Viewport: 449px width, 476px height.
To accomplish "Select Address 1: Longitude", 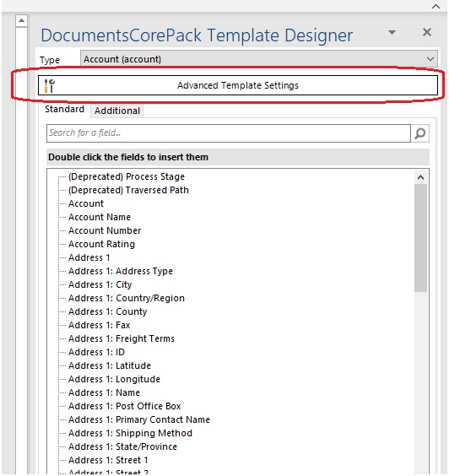I will point(114,379).
